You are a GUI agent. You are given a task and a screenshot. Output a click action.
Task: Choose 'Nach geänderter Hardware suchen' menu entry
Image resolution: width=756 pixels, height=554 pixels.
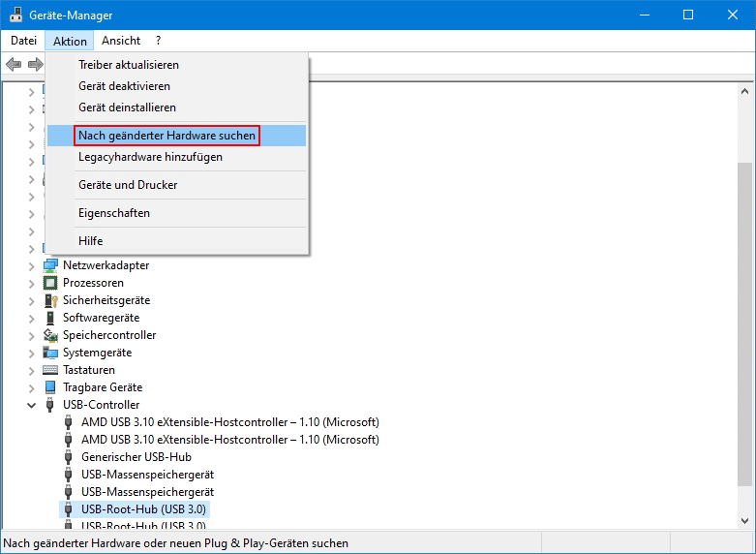point(166,136)
